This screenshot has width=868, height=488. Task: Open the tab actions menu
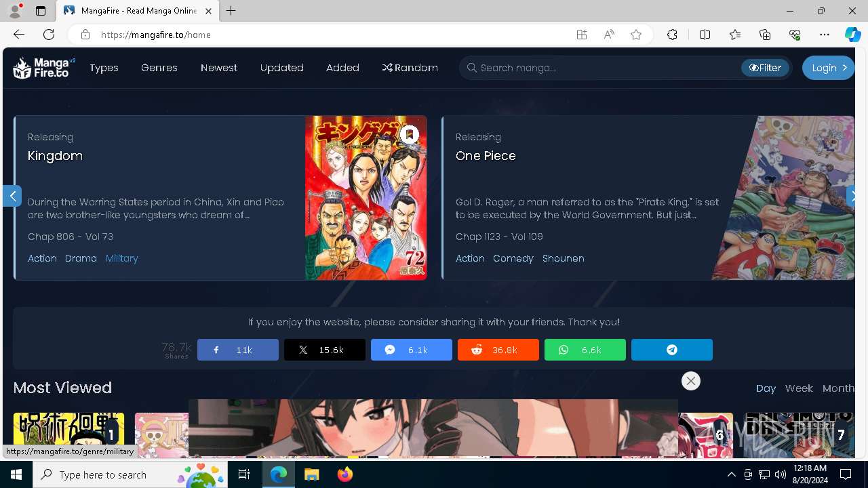(x=41, y=11)
